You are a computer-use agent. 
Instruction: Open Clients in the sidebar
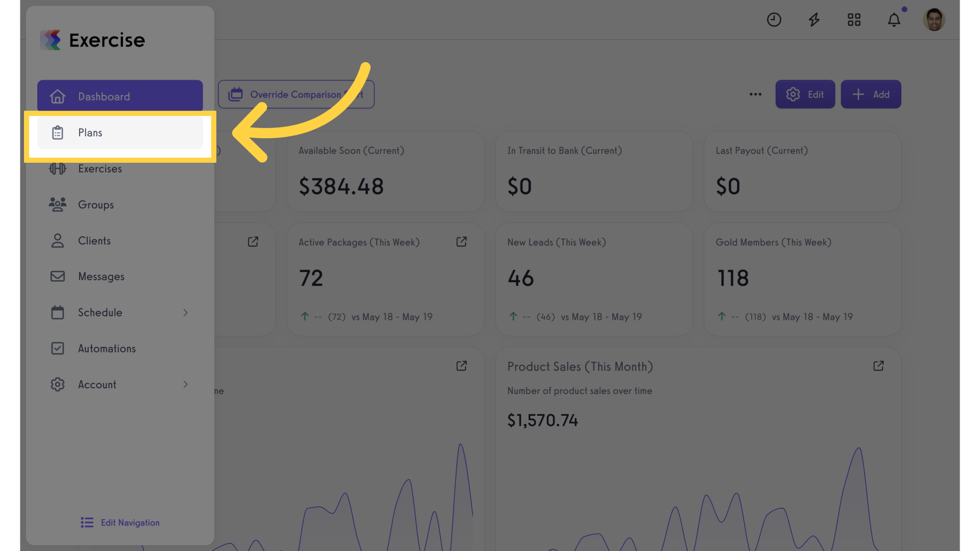coord(120,241)
